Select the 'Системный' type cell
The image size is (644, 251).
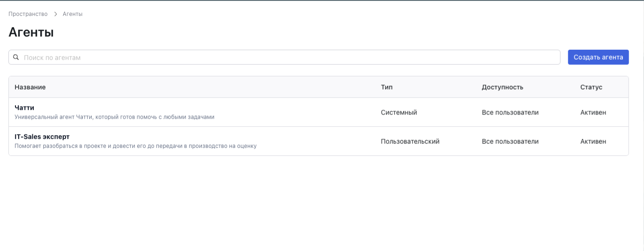point(399,113)
